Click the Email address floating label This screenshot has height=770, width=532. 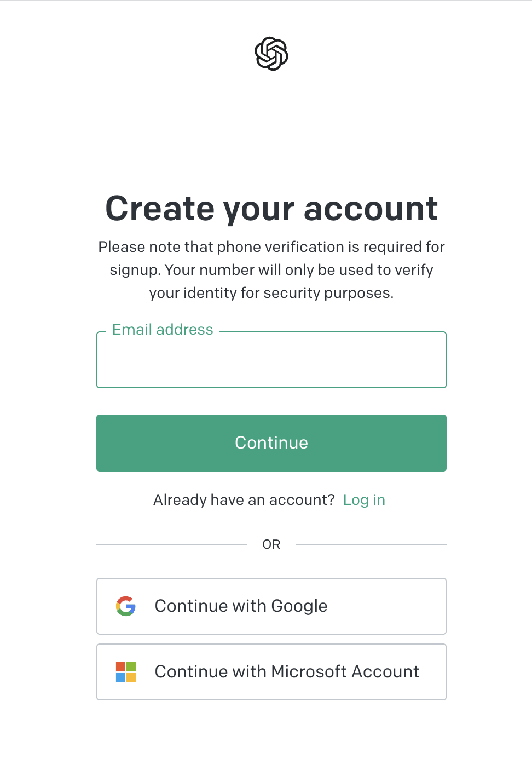tap(163, 330)
